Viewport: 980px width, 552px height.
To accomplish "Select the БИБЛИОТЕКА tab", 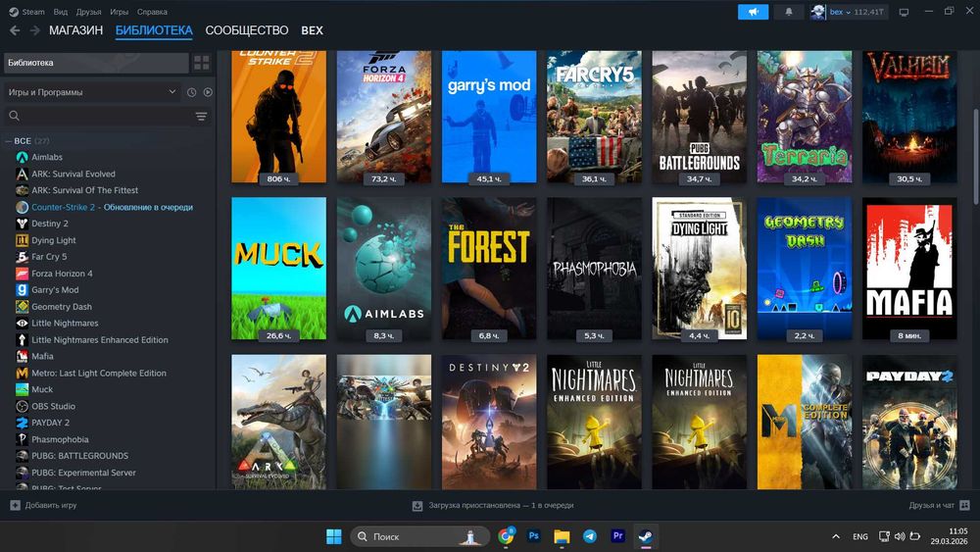I will (x=154, y=30).
